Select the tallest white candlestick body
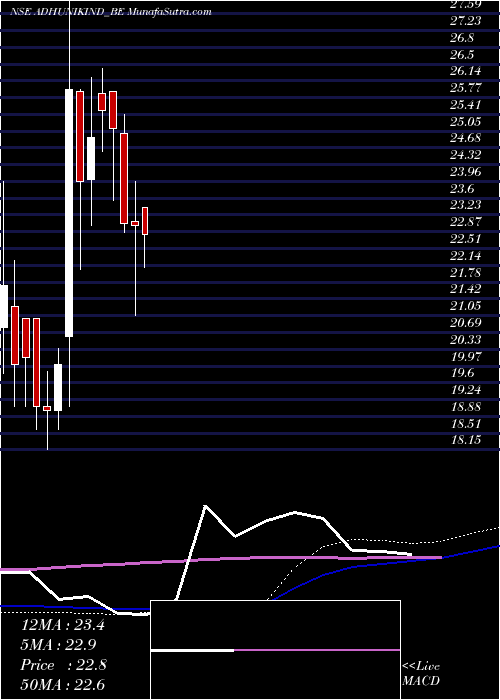The image size is (500, 700). [x=69, y=212]
